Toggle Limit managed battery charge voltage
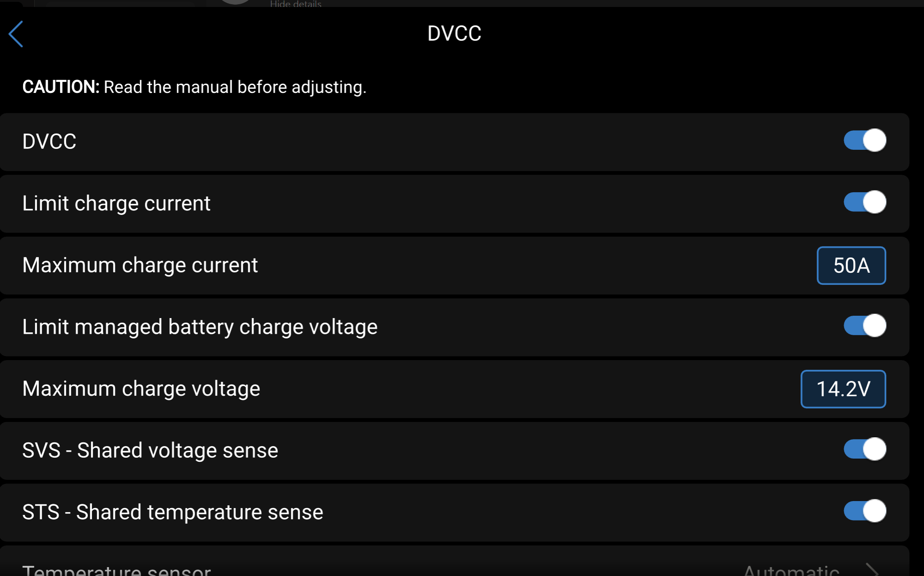Screen dimensions: 924x576 864,326
